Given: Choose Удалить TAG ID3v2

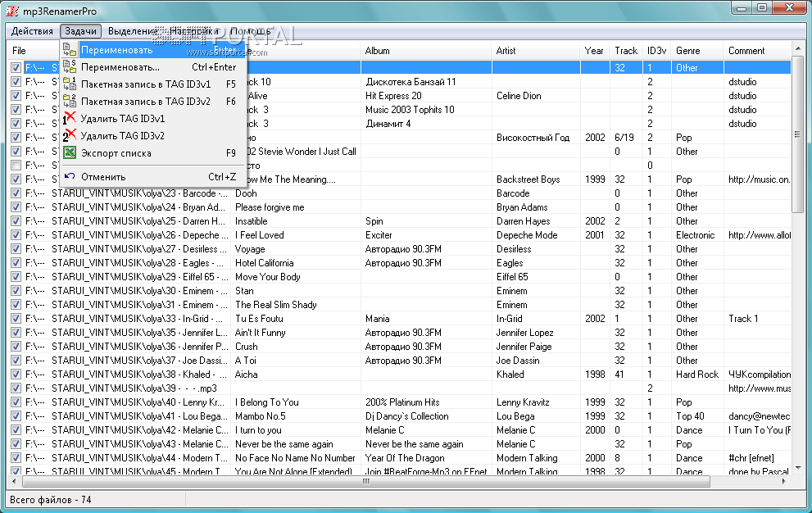Looking at the screenshot, I should [153, 136].
